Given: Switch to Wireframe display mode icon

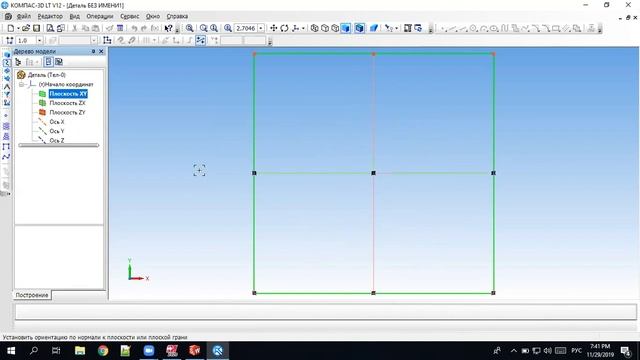Looking at the screenshot, I should click(314, 28).
